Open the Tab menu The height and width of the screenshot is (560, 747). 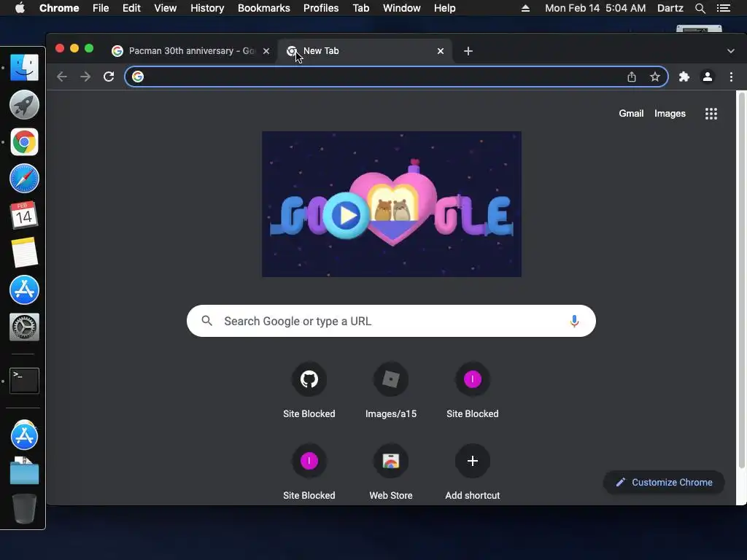360,8
